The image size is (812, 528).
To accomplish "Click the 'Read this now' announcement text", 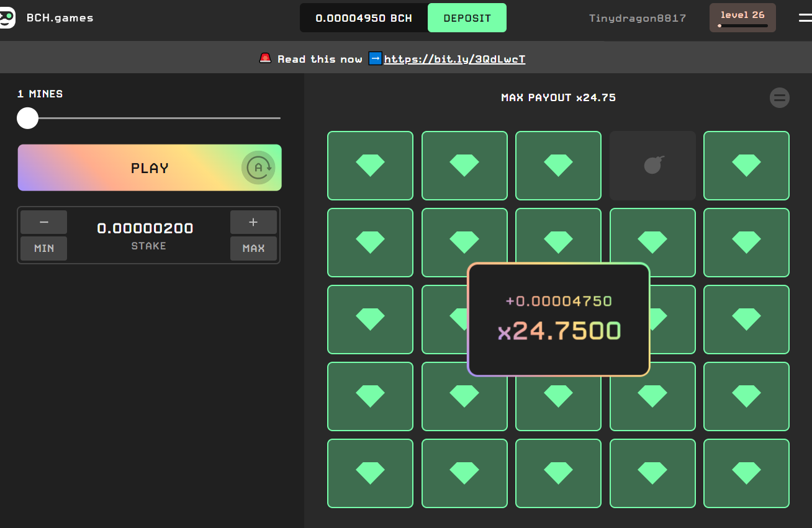I will (320, 59).
